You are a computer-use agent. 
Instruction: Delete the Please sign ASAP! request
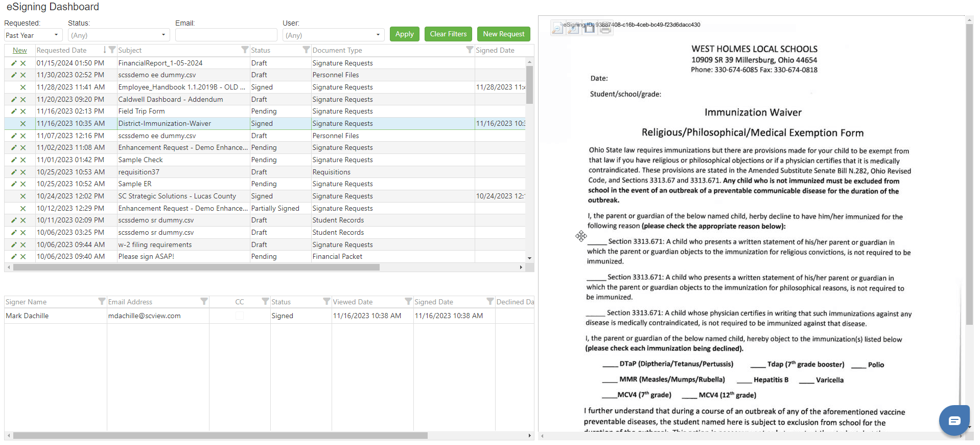tap(23, 256)
